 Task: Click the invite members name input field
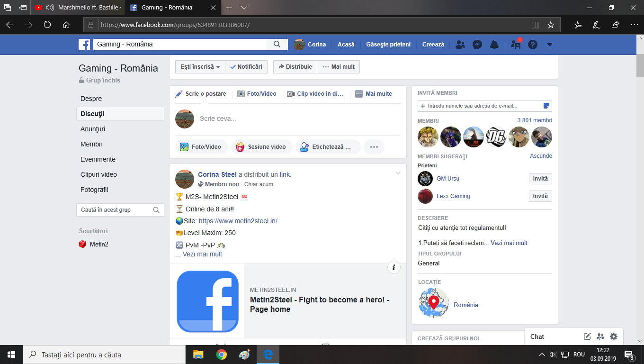484,106
